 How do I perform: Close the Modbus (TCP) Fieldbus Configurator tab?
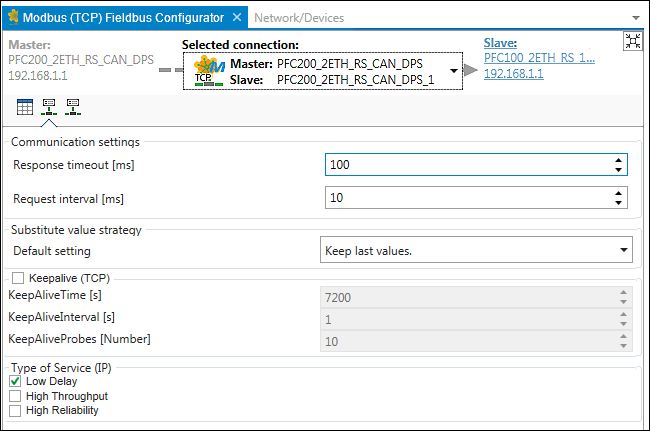237,17
